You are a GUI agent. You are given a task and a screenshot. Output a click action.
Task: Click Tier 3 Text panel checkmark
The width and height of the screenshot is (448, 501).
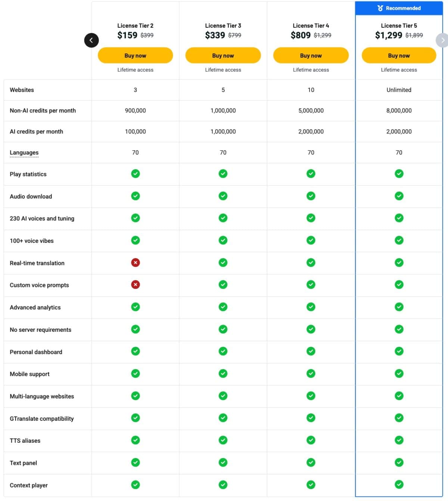[223, 463]
